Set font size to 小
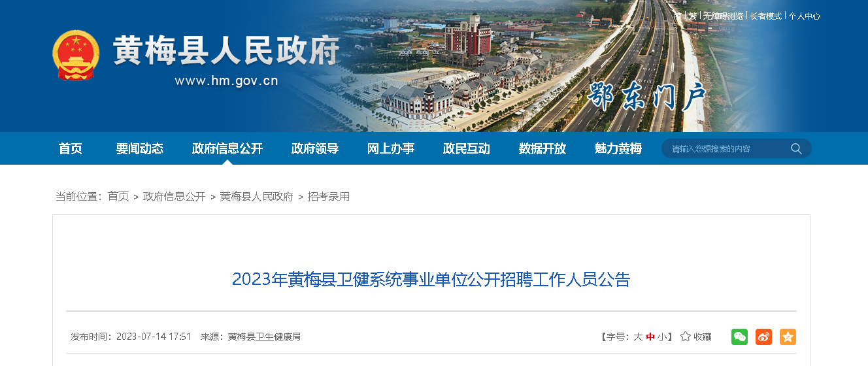 (662, 337)
